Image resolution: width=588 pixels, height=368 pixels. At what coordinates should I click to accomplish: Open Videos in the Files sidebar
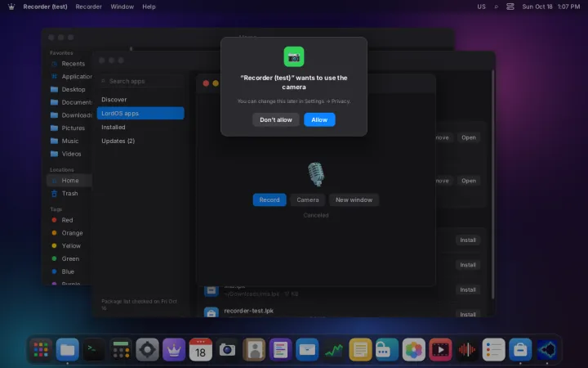click(x=69, y=154)
